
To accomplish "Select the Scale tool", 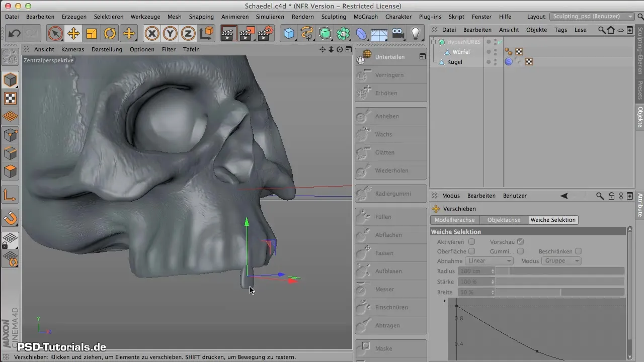I will 92,34.
